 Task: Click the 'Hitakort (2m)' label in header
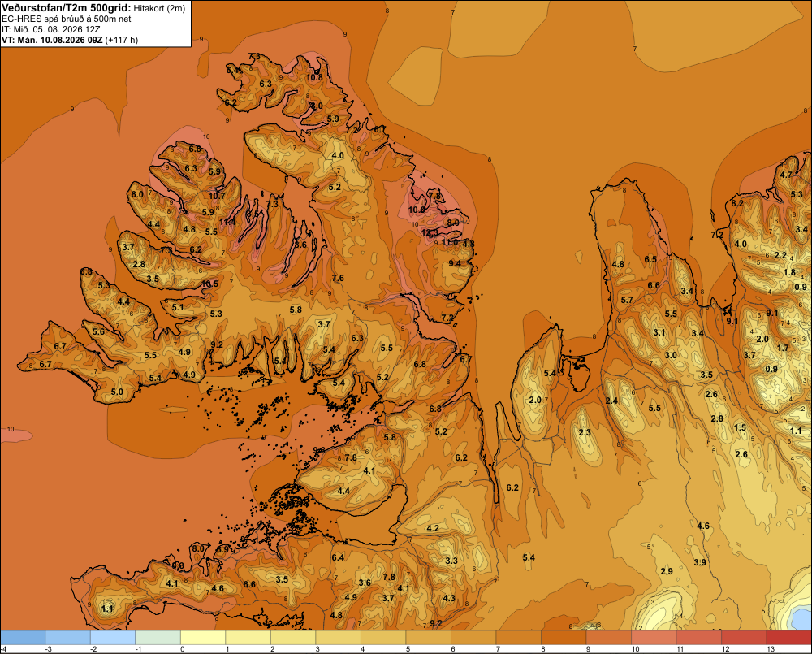pyautogui.click(x=159, y=8)
